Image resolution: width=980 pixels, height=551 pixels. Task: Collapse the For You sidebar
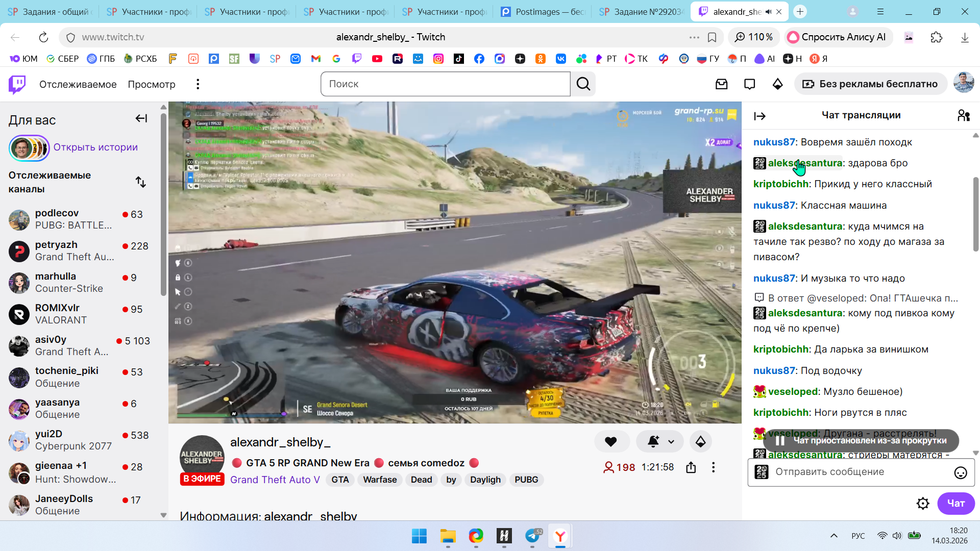(141, 119)
